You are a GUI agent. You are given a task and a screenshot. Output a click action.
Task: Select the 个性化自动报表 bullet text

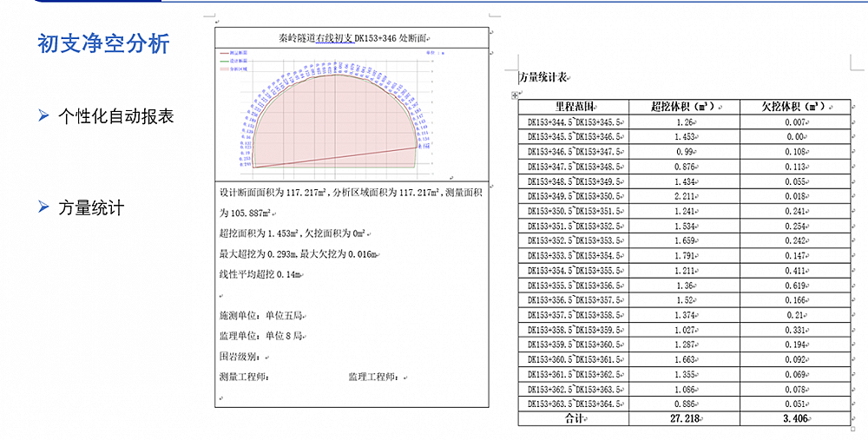click(x=116, y=115)
